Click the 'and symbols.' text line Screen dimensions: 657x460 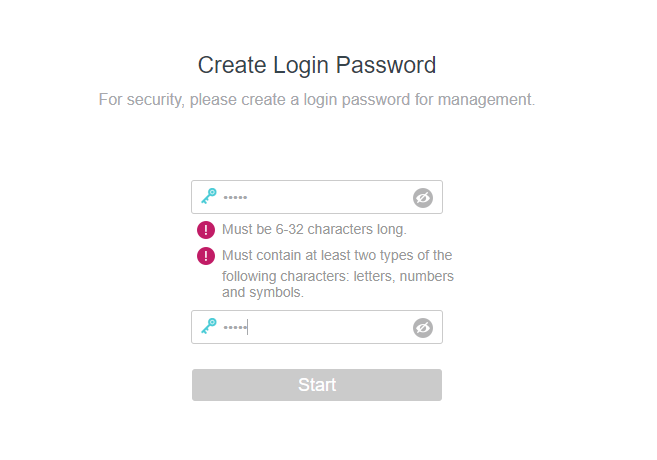click(x=263, y=292)
